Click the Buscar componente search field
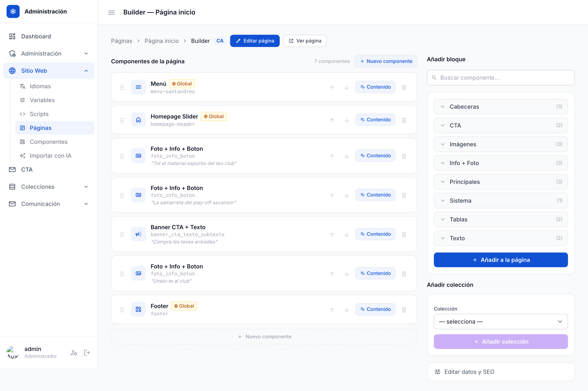Image resolution: width=588 pixels, height=391 pixels. (x=501, y=78)
